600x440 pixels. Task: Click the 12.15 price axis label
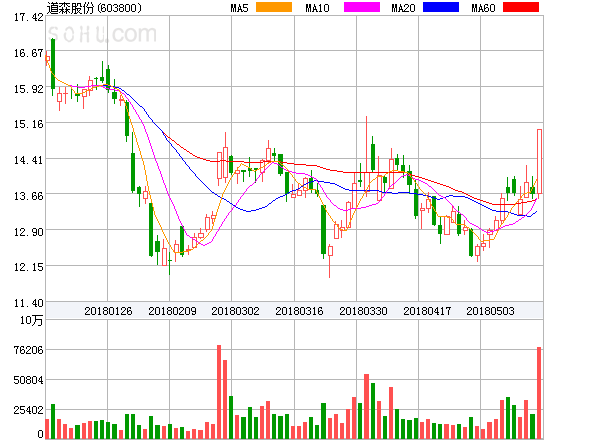[x=29, y=267]
